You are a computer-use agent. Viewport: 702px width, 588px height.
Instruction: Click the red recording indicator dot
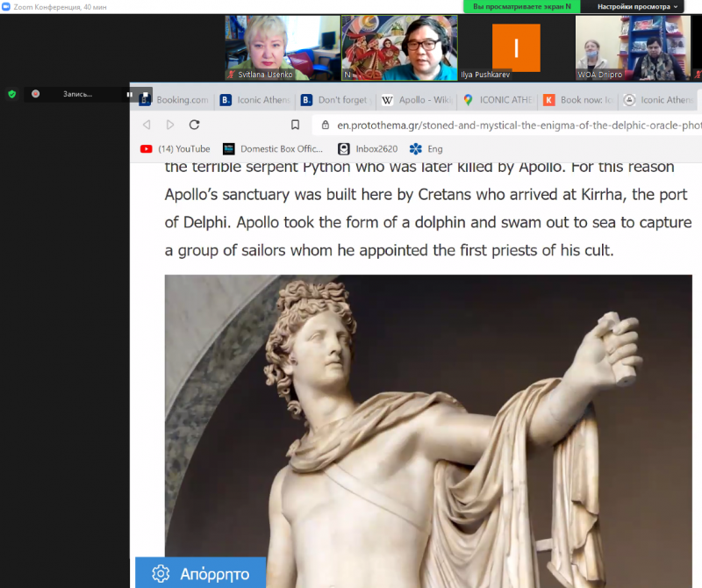tap(36, 94)
